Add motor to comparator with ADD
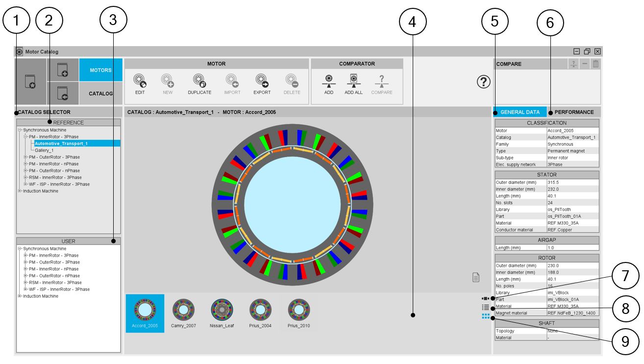Viewport: 644px width, 364px height. coord(329,81)
